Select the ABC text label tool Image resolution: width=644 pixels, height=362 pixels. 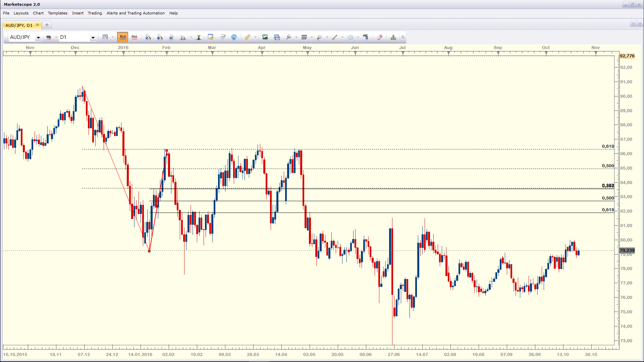[x=366, y=37]
